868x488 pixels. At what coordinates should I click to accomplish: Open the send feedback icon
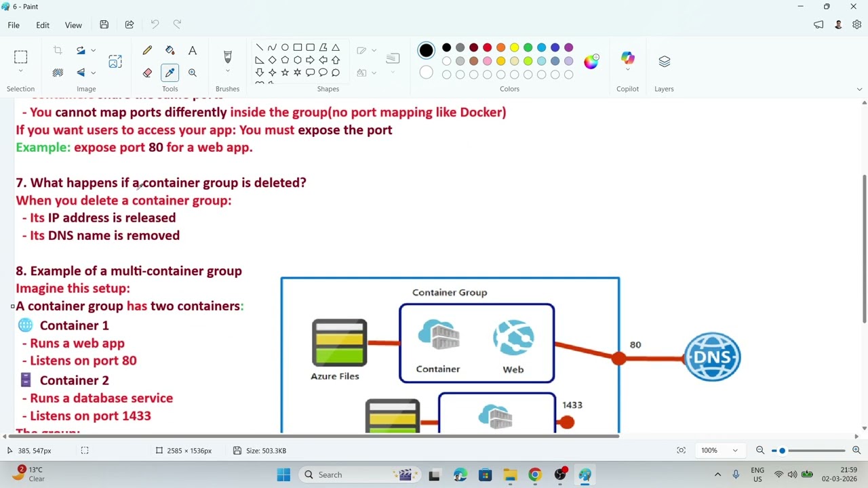tap(818, 25)
